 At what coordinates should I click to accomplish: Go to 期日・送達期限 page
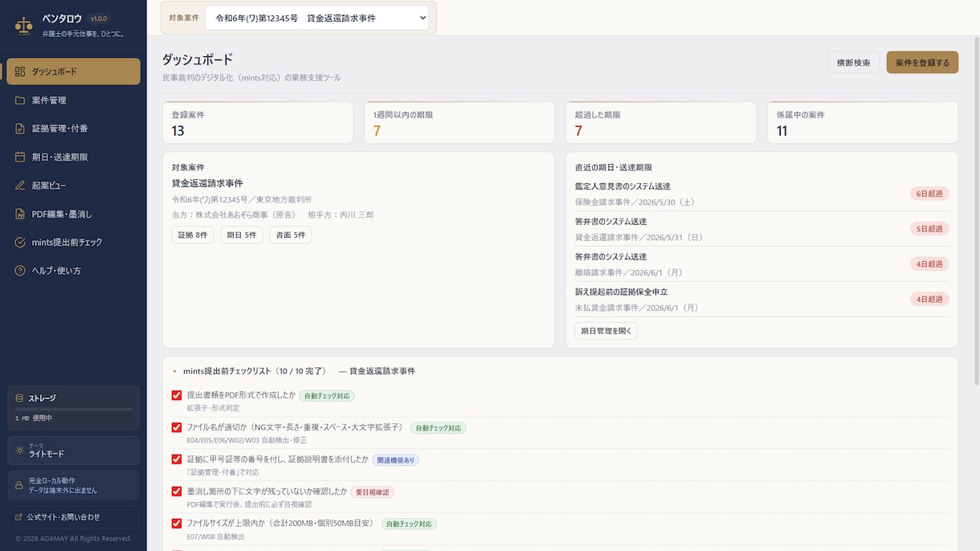(x=73, y=157)
